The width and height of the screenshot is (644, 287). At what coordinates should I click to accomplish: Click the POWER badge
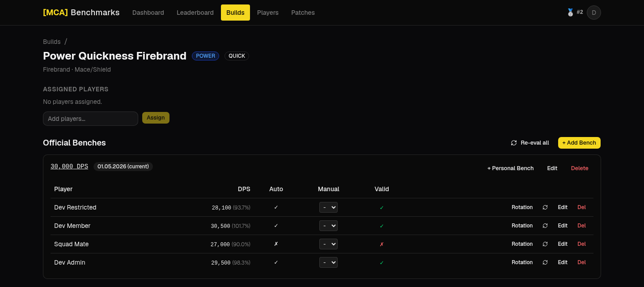206,56
